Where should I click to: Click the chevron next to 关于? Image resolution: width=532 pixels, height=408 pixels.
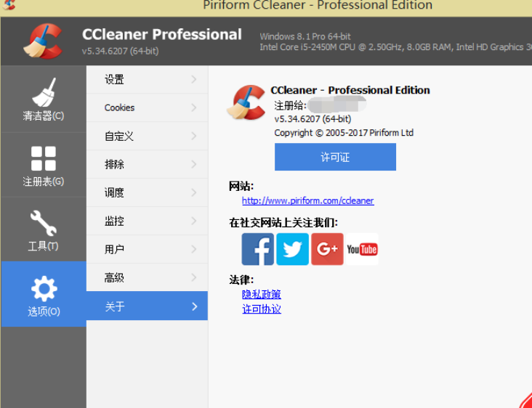click(x=194, y=306)
